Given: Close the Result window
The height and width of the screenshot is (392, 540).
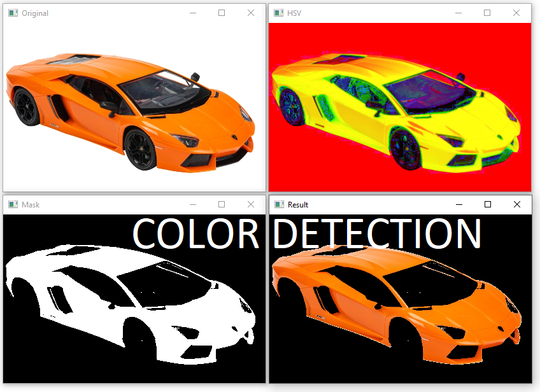Looking at the screenshot, I should (x=517, y=204).
